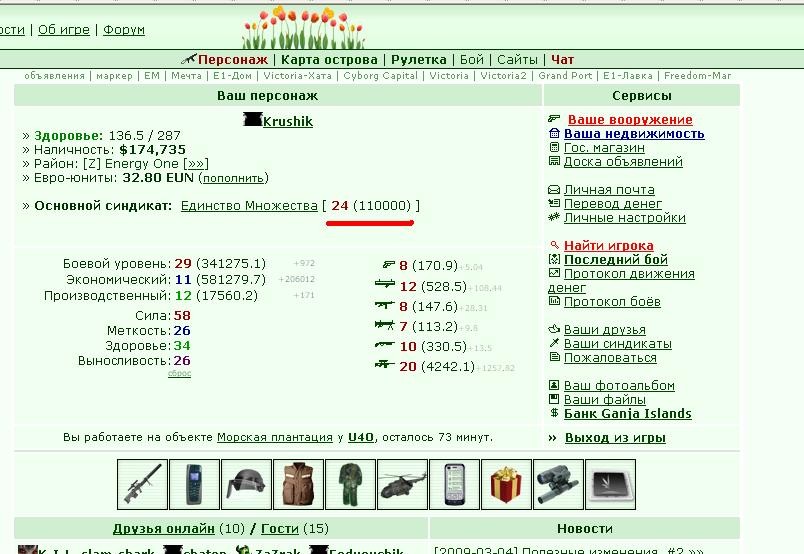Open the Рулетка page
This screenshot has width=804, height=554.
pyautogui.click(x=419, y=60)
